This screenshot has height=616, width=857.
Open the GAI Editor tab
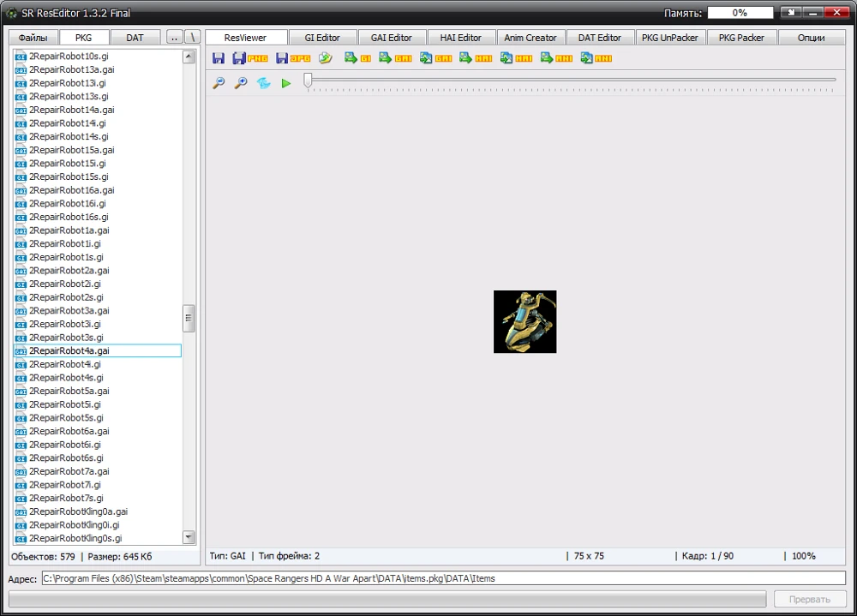coord(392,38)
